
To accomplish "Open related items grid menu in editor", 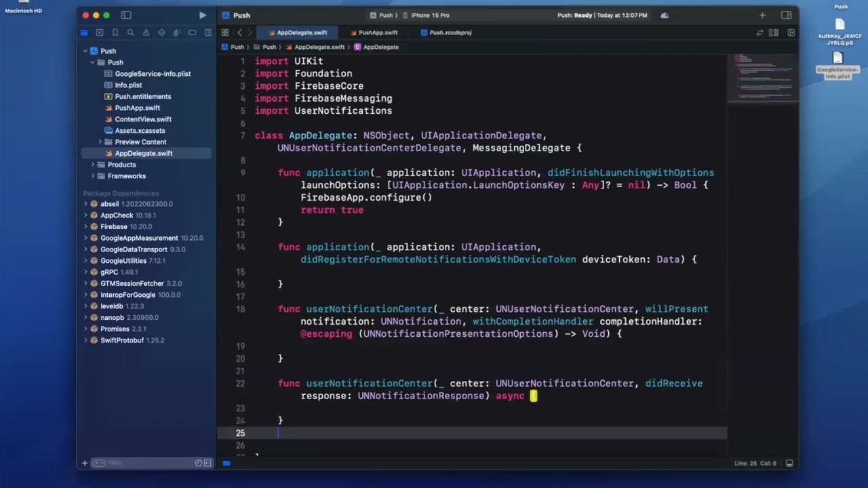I will [x=225, y=33].
